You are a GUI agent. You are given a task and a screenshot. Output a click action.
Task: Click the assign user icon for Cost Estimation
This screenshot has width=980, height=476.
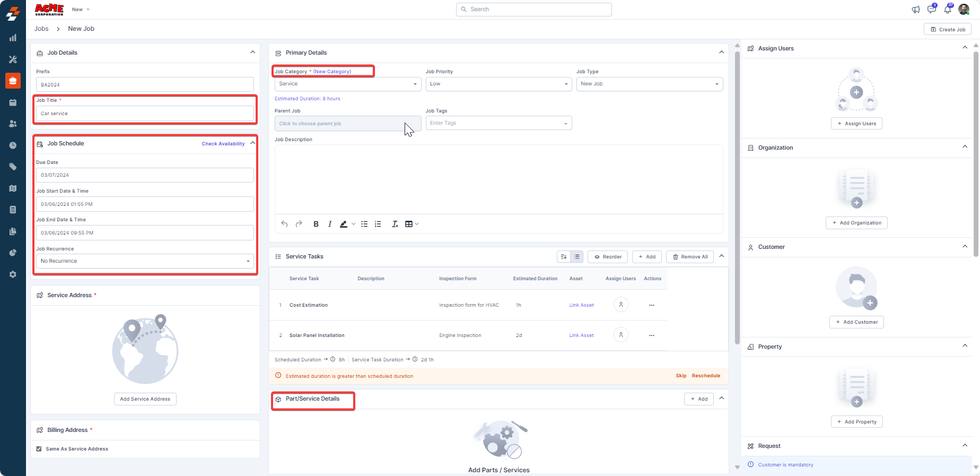[620, 305]
